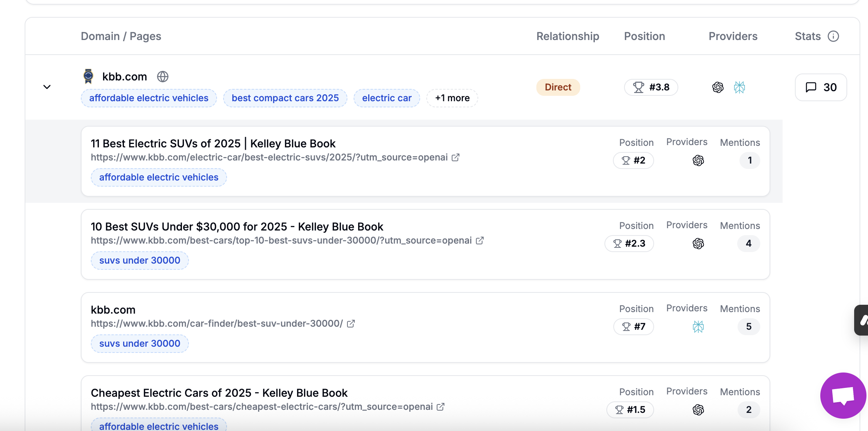Open 'Cheapest Electric Cars of 2025' page title
Screen dimensions: 868x431
pos(219,393)
